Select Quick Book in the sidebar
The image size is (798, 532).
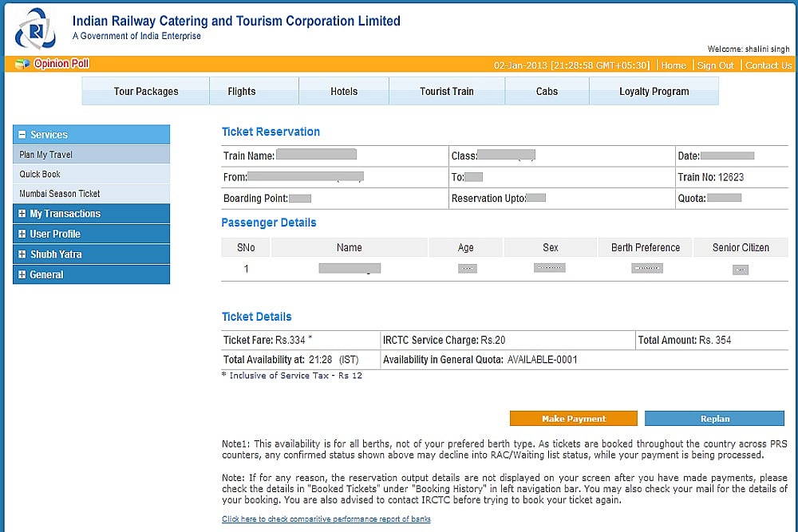pyautogui.click(x=40, y=174)
